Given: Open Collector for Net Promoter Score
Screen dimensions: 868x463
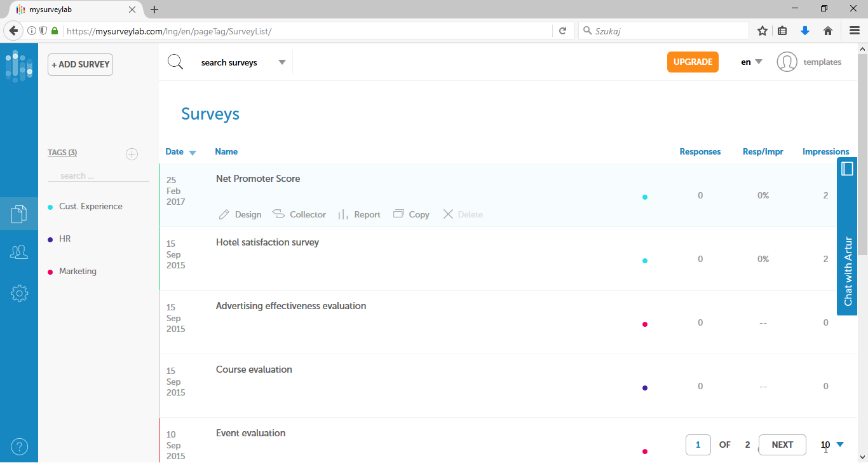Looking at the screenshot, I should [299, 214].
